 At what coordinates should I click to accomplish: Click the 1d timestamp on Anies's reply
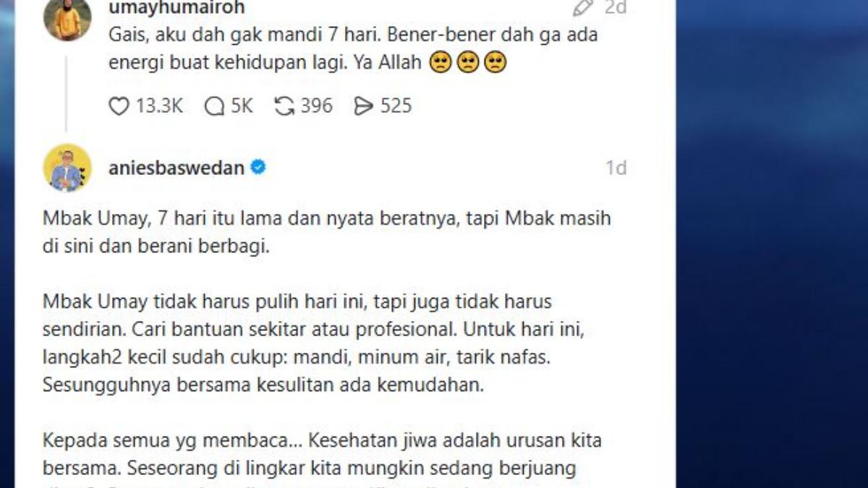616,168
